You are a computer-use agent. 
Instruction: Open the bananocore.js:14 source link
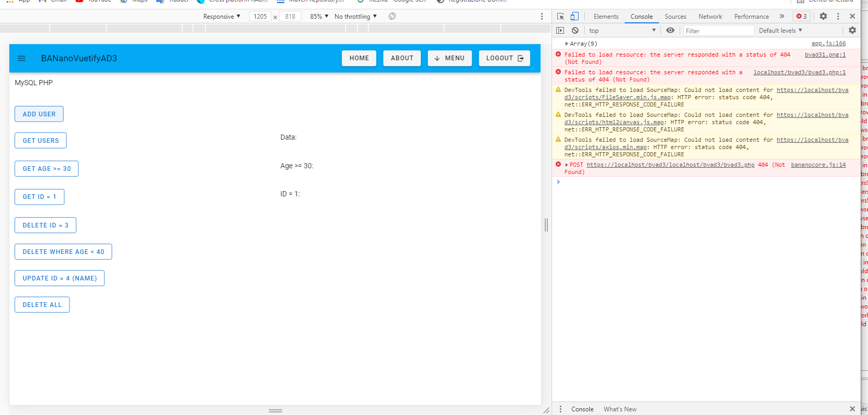[818, 165]
